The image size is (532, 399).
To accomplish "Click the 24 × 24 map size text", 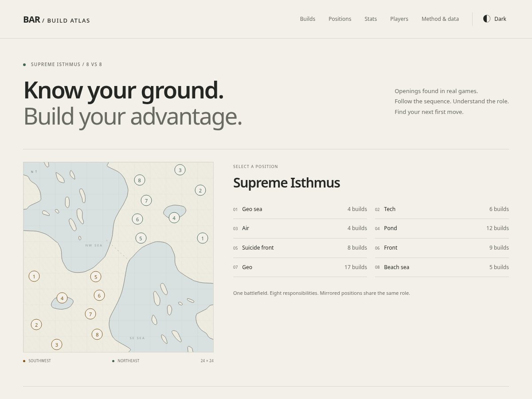I will click(x=207, y=361).
